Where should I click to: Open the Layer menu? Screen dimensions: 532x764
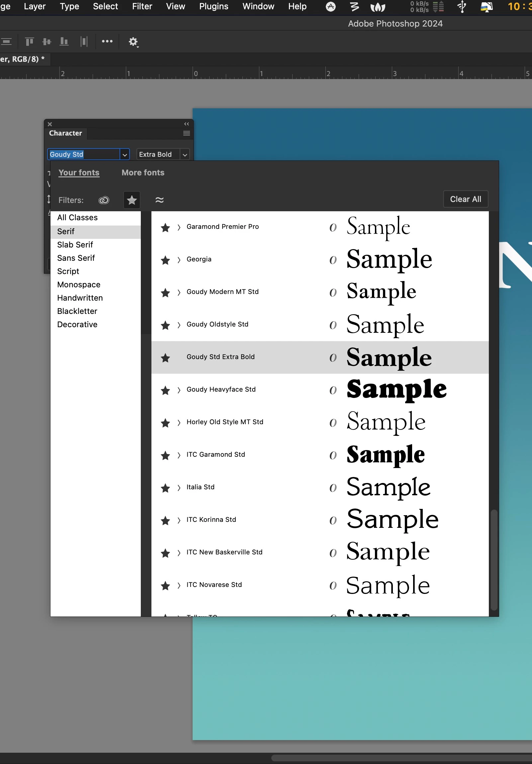pyautogui.click(x=35, y=6)
